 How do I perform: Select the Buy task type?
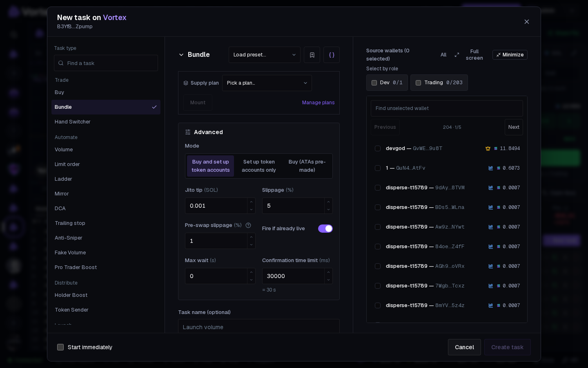(x=106, y=92)
